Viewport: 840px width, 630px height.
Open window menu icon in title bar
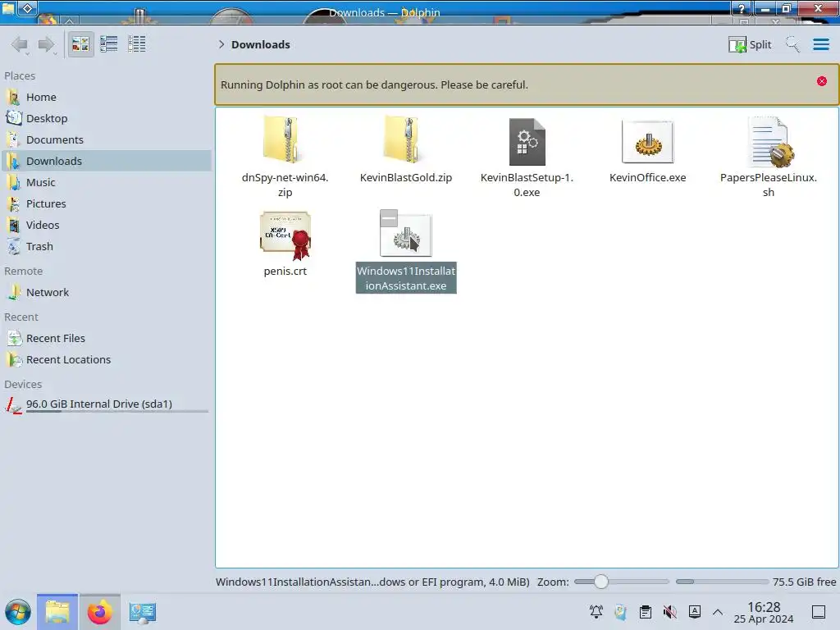(8, 8)
